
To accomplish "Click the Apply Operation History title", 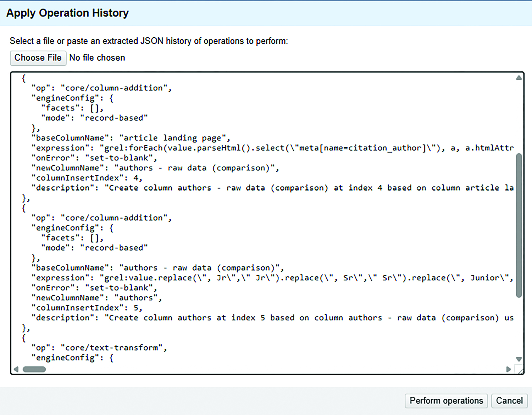I will [67, 13].
